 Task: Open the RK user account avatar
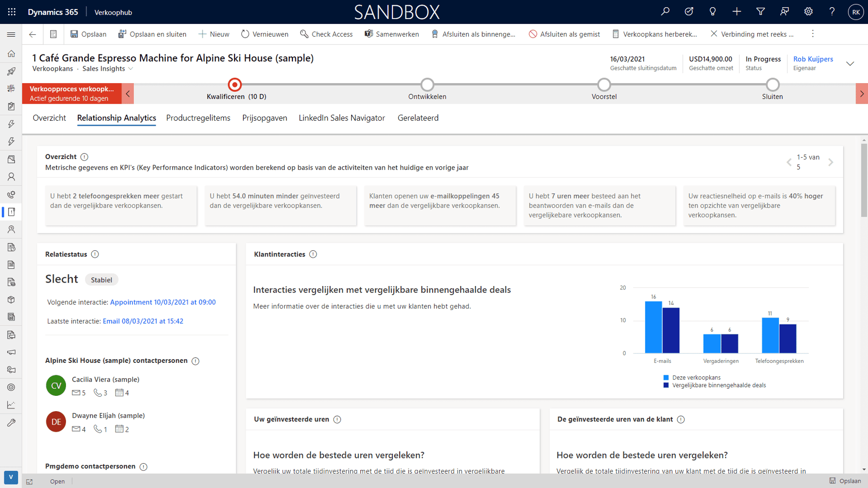click(856, 12)
